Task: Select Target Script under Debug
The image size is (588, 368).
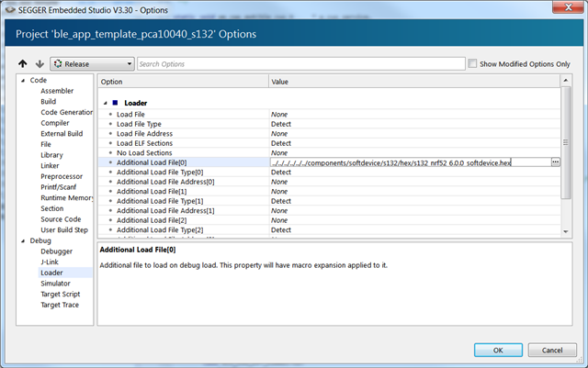Action: (x=61, y=295)
